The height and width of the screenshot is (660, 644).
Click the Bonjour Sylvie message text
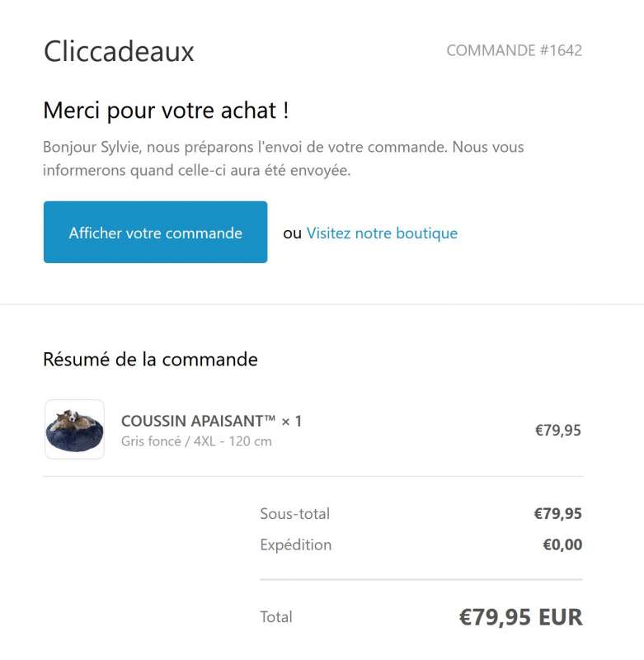pos(283,158)
